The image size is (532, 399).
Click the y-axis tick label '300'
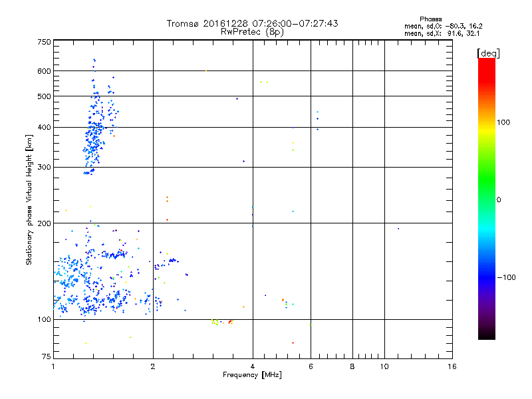pos(44,168)
